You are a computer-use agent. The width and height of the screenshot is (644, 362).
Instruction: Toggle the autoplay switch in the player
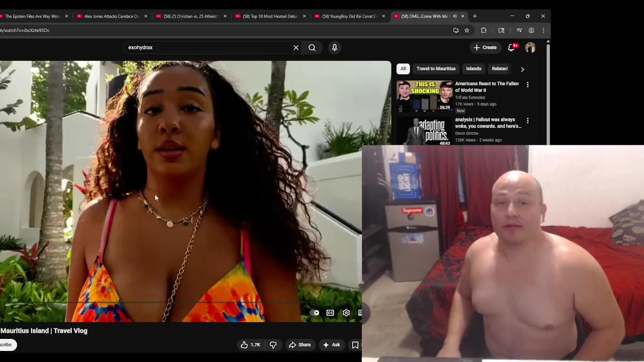pos(314,313)
